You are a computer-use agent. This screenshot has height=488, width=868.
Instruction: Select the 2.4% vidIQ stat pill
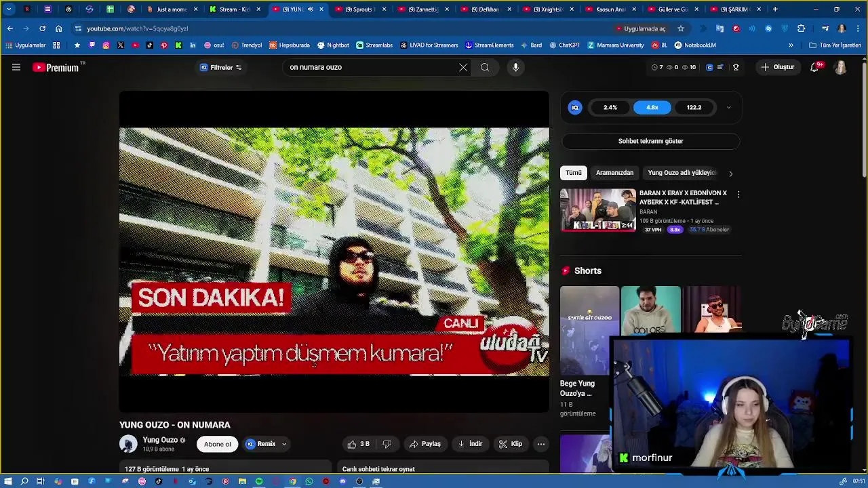tap(610, 107)
